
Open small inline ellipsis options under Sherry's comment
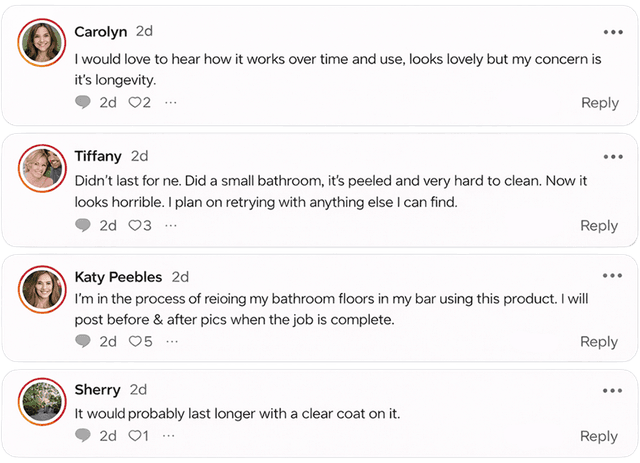[x=168, y=435]
